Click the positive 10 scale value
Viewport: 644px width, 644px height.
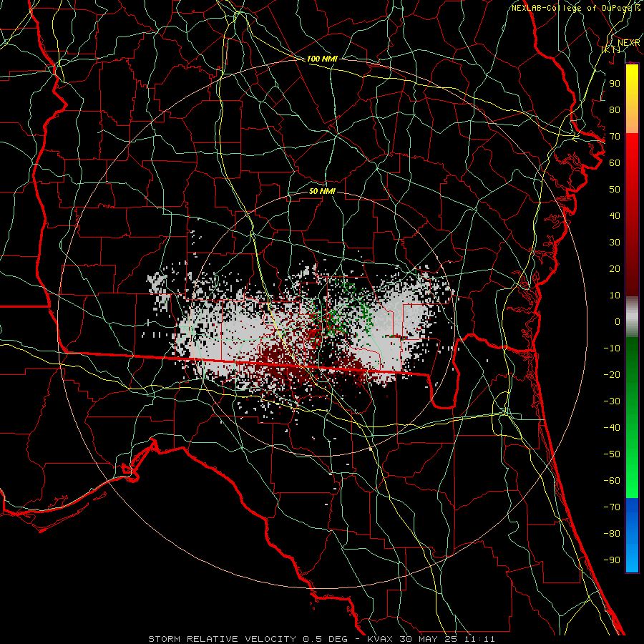tap(615, 296)
